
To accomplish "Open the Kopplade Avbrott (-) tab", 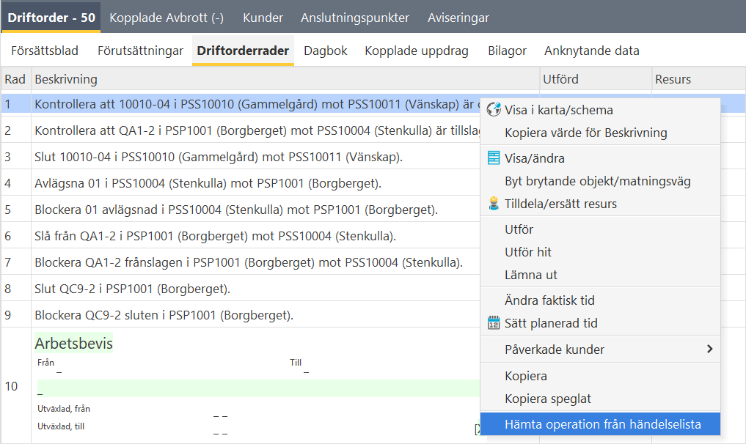I will [x=166, y=18].
